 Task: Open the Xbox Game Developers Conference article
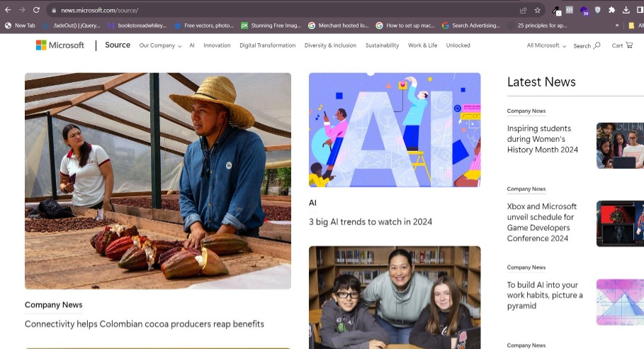(x=541, y=222)
